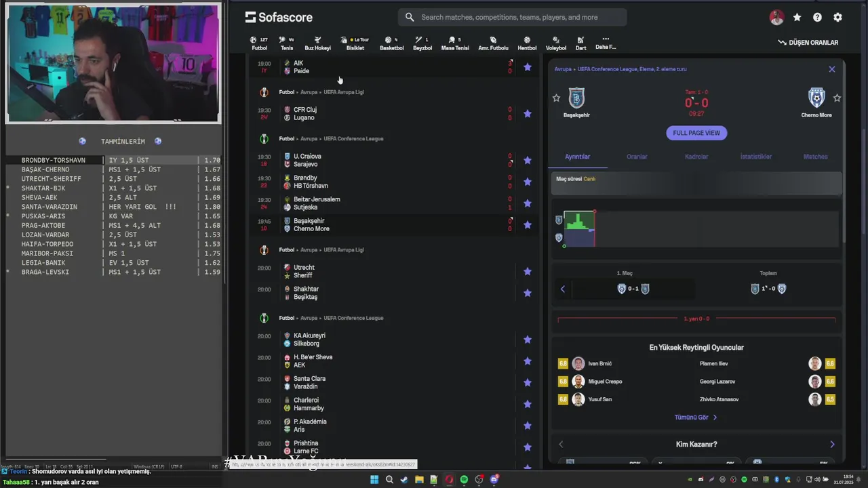The height and width of the screenshot is (488, 868).
Task: Select the BRAGA-LEVSKI prediction row
Action: 113,272
